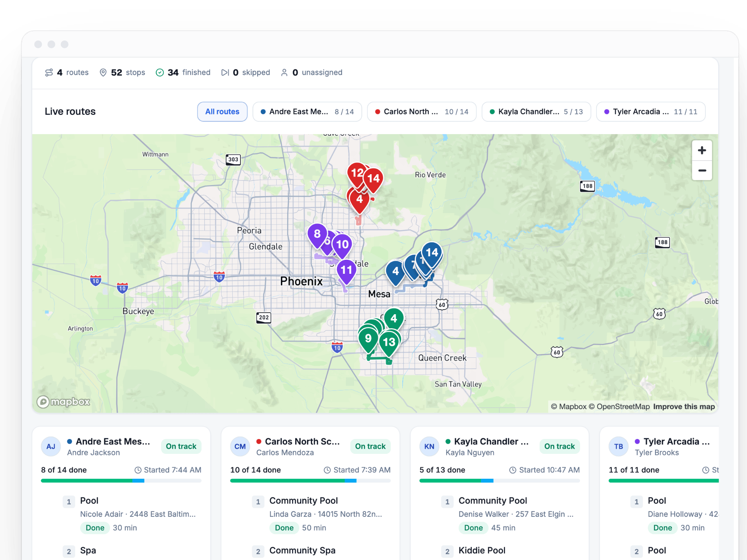Click the AJ driver avatar

(51, 446)
